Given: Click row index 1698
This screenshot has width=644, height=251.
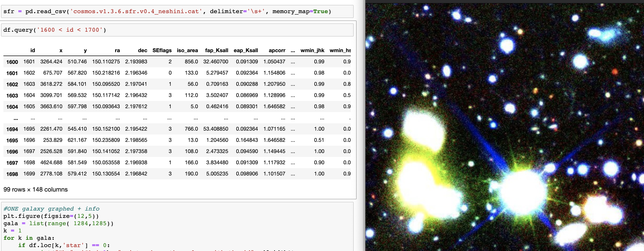Looking at the screenshot, I should pos(12,174).
